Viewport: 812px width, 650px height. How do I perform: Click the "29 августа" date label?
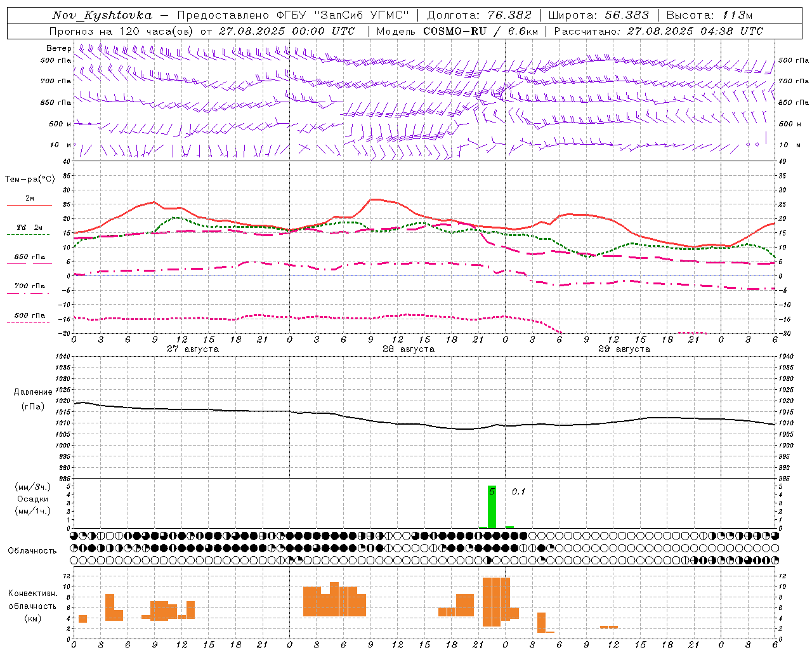click(624, 349)
